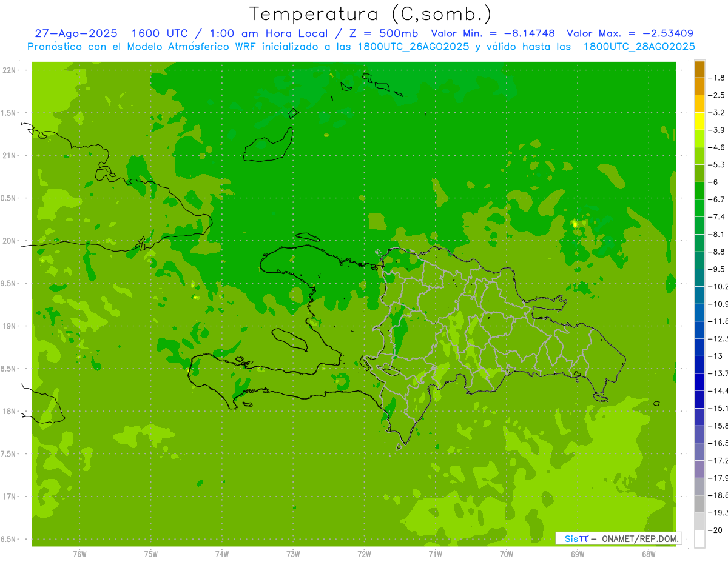Click the -8.8 colorbar label

pyautogui.click(x=716, y=252)
